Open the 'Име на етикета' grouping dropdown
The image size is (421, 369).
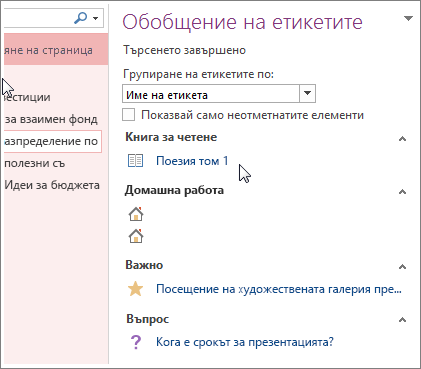(x=307, y=94)
